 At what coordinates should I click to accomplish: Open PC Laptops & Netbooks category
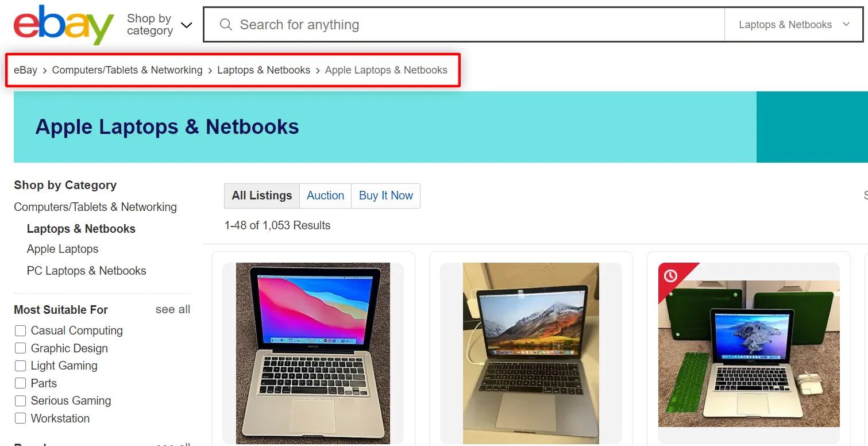point(86,271)
